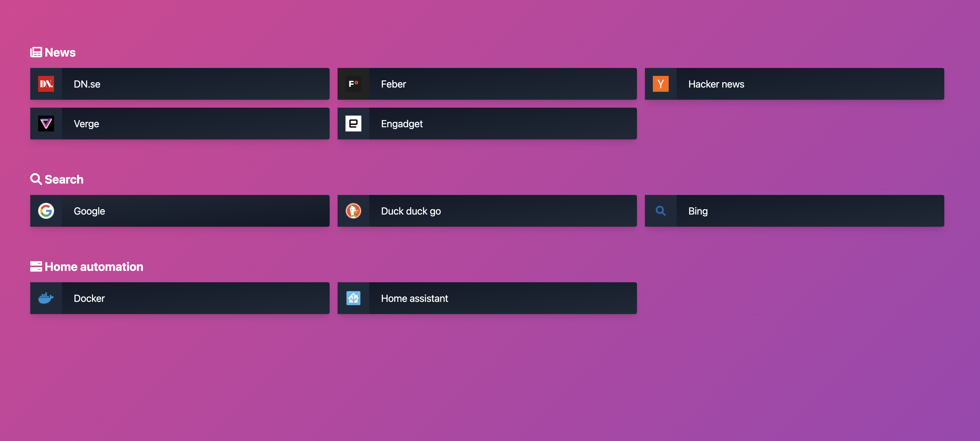The image size is (980, 441).
Task: Open the Verge bookmark tile
Action: (x=86, y=124)
